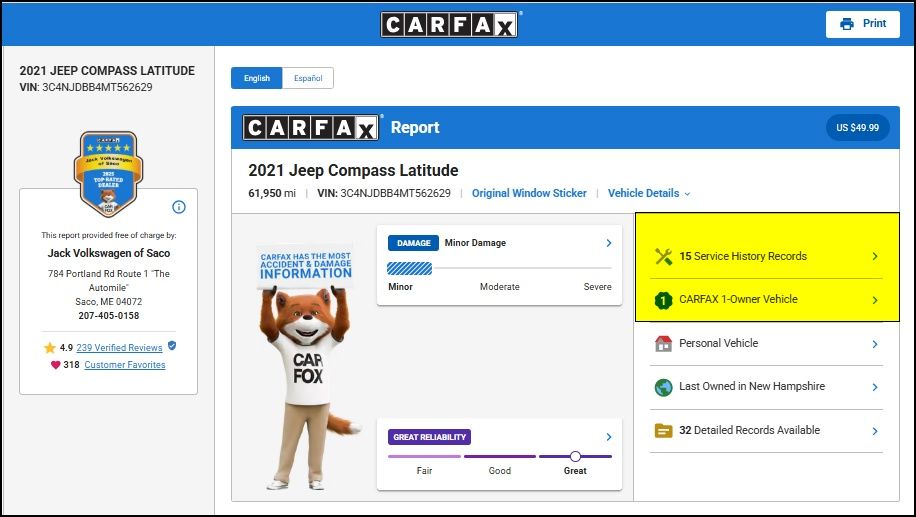Viewport: 916px width, 517px height.
Task: Expand 32 Detailed Records Available chevron
Action: pyautogui.click(x=875, y=431)
